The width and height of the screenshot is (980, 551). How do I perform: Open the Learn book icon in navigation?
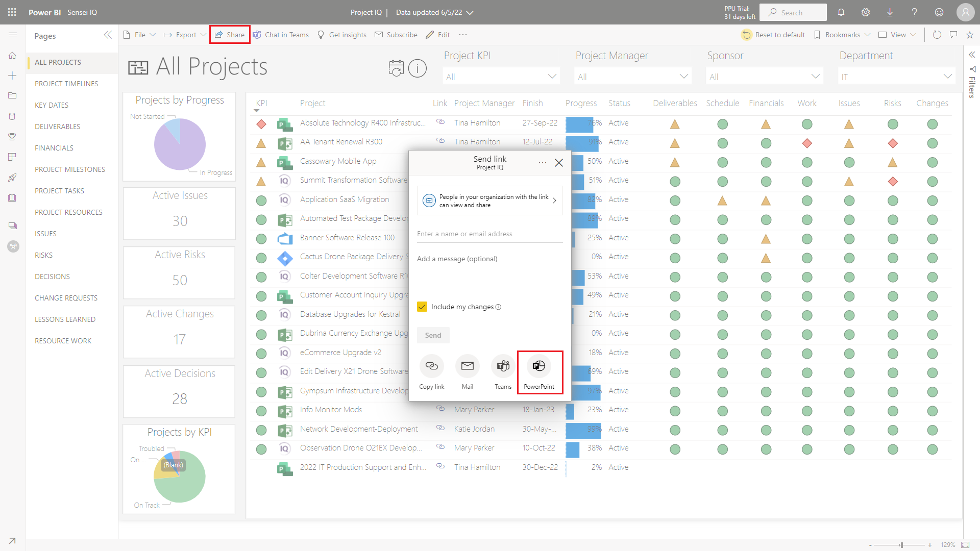pyautogui.click(x=13, y=198)
